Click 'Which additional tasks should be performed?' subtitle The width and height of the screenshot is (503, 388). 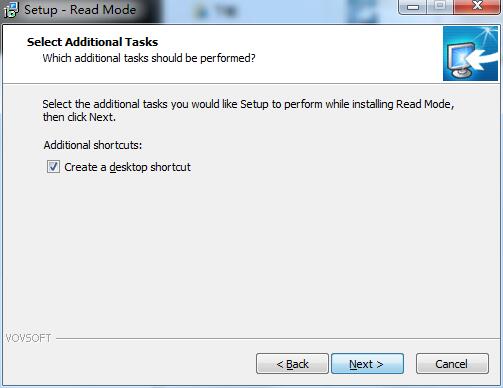click(x=149, y=58)
